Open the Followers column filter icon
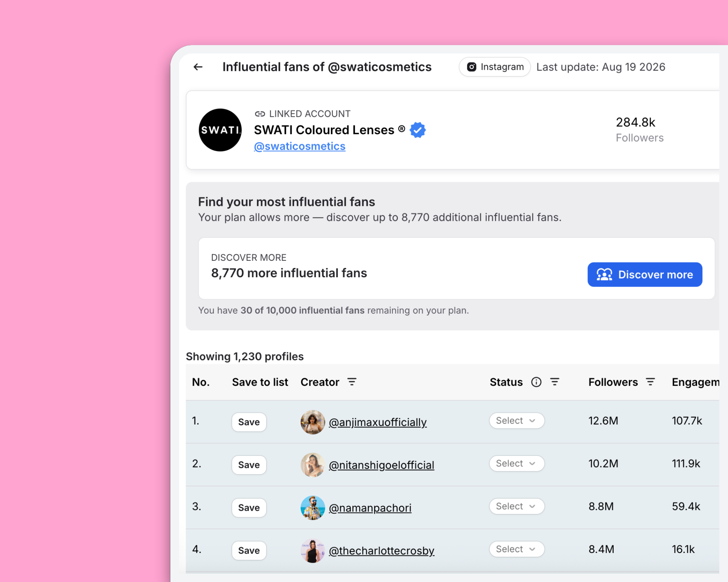Image resolution: width=728 pixels, height=582 pixels. point(650,382)
